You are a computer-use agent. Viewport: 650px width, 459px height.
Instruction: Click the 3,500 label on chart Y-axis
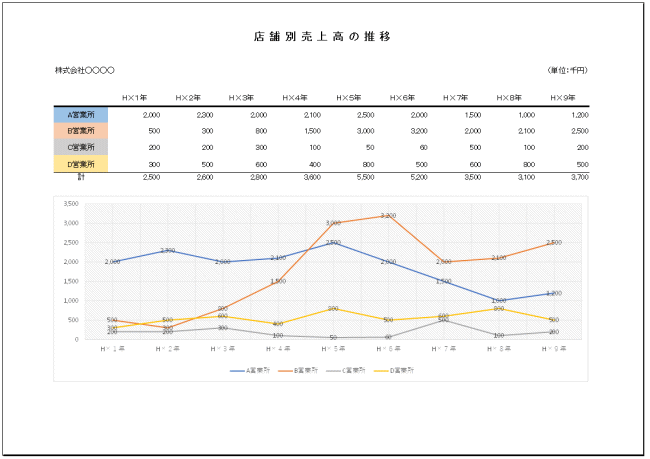[x=70, y=204]
